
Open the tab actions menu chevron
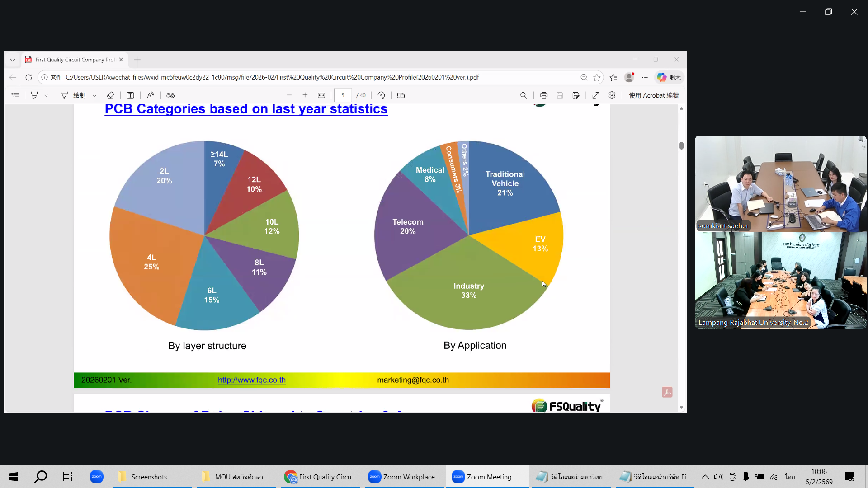click(13, 60)
